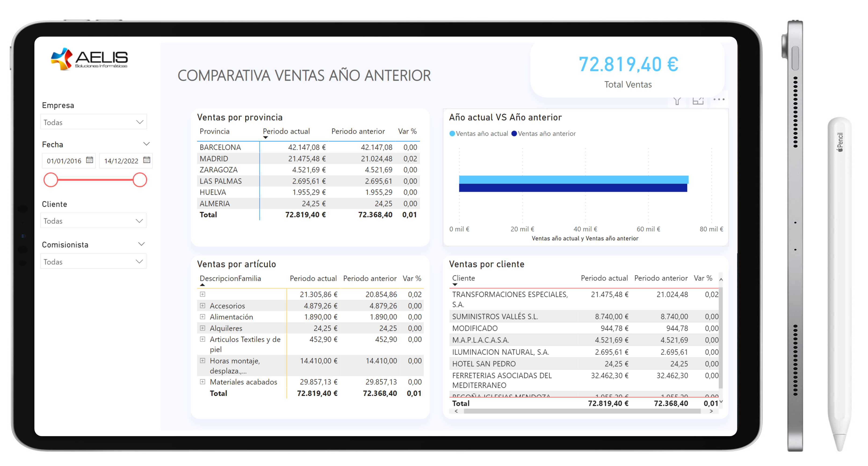
Task: Open the Cliente dropdown
Action: click(94, 221)
